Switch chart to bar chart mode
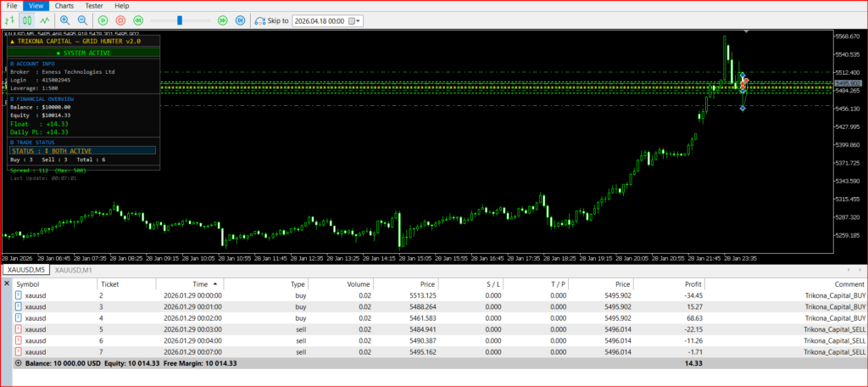This screenshot has width=868, height=387. pyautogui.click(x=9, y=20)
